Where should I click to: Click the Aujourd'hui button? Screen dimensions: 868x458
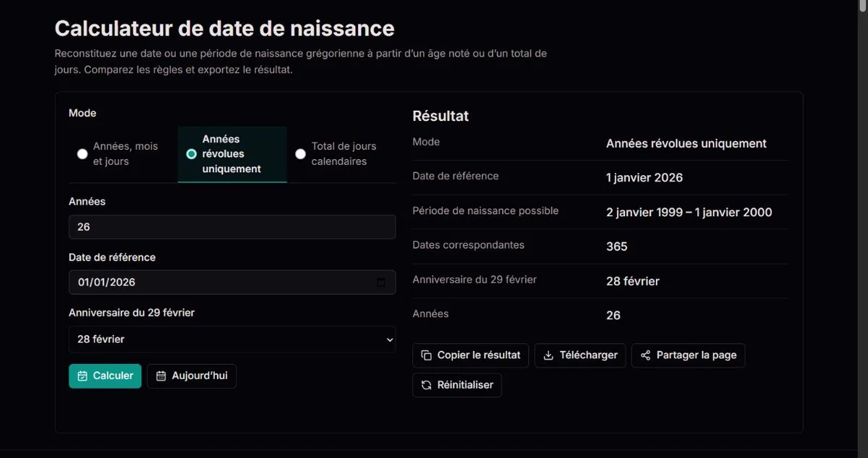[192, 376]
